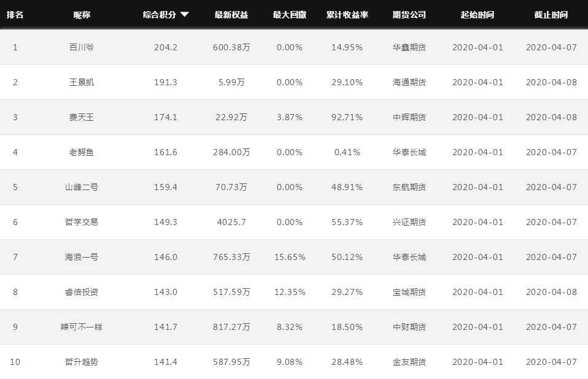Open trader 百川爷 profile link
588x379 pixels.
pyautogui.click(x=82, y=47)
